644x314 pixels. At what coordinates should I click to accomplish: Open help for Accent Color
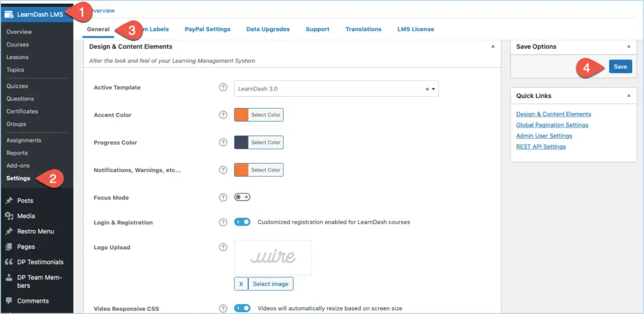click(x=223, y=115)
